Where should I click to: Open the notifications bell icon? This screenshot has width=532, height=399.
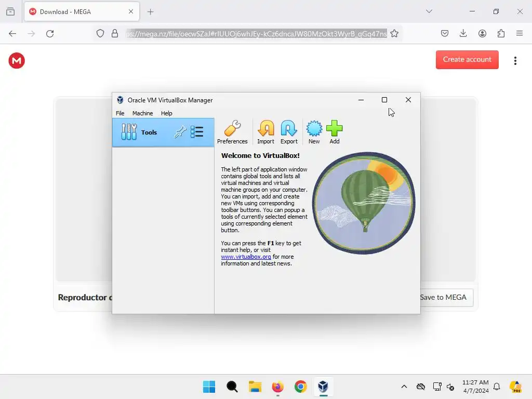[497, 387]
